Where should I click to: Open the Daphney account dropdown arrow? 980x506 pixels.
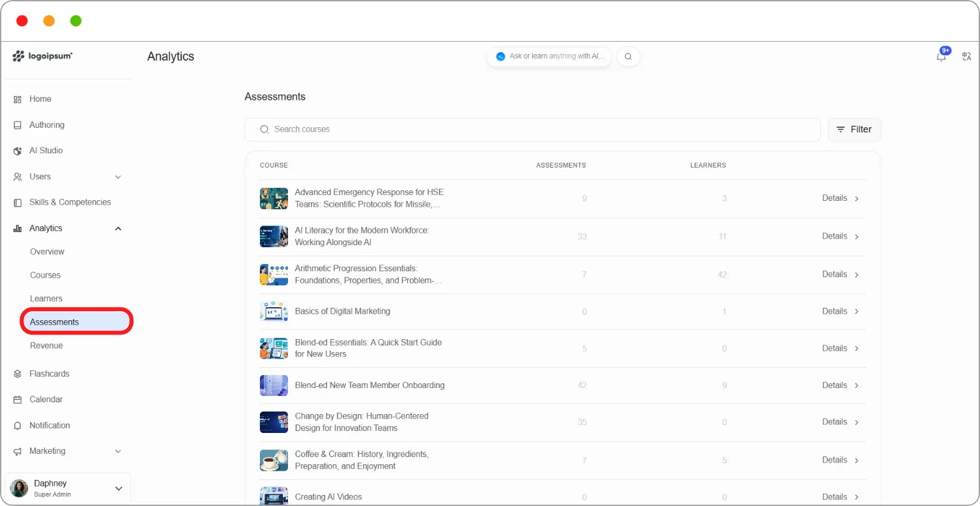tap(119, 488)
